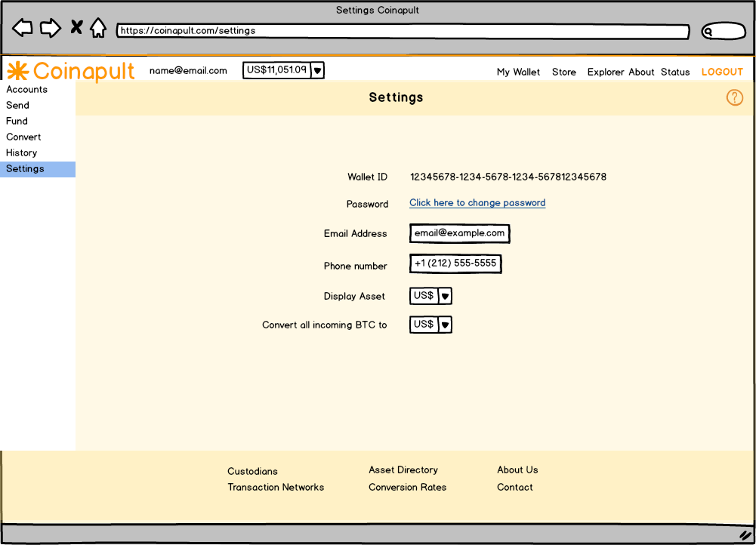Screen dimensions: 756x545
Task: Click the change password link
Action: [x=477, y=203]
